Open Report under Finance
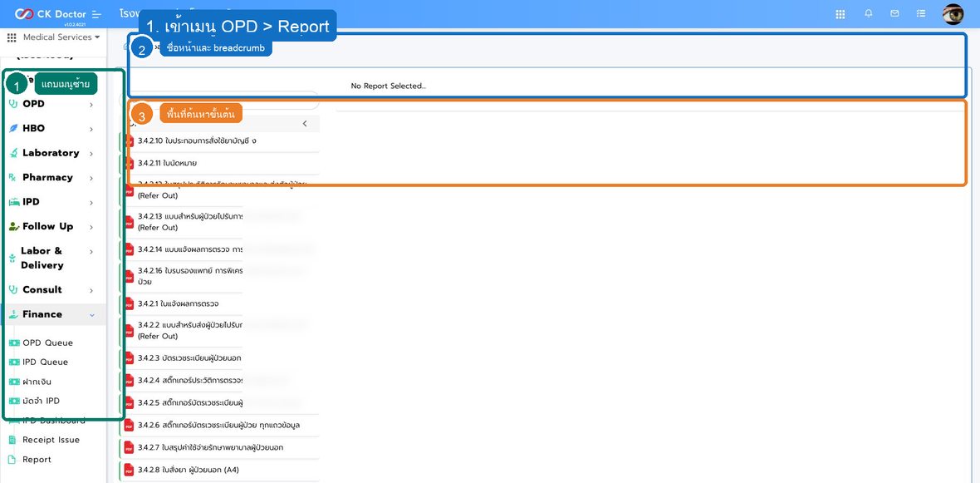The height and width of the screenshot is (483, 980). [37, 459]
